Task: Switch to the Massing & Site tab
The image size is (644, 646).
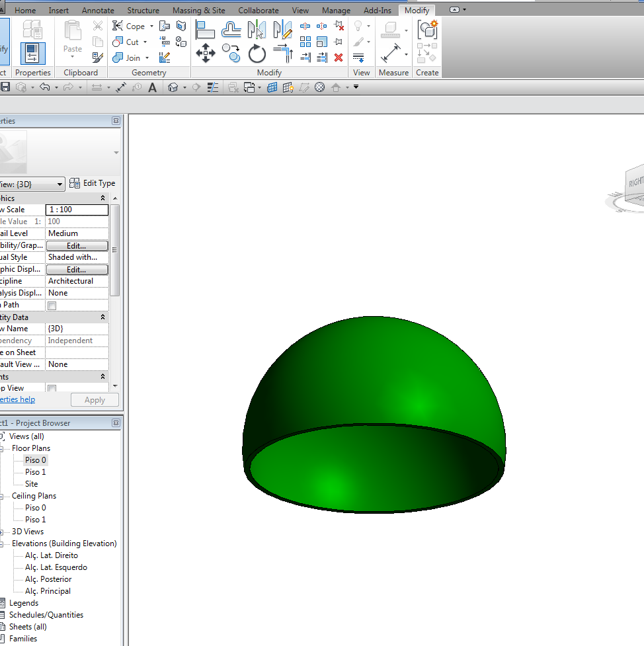Action: pyautogui.click(x=198, y=11)
